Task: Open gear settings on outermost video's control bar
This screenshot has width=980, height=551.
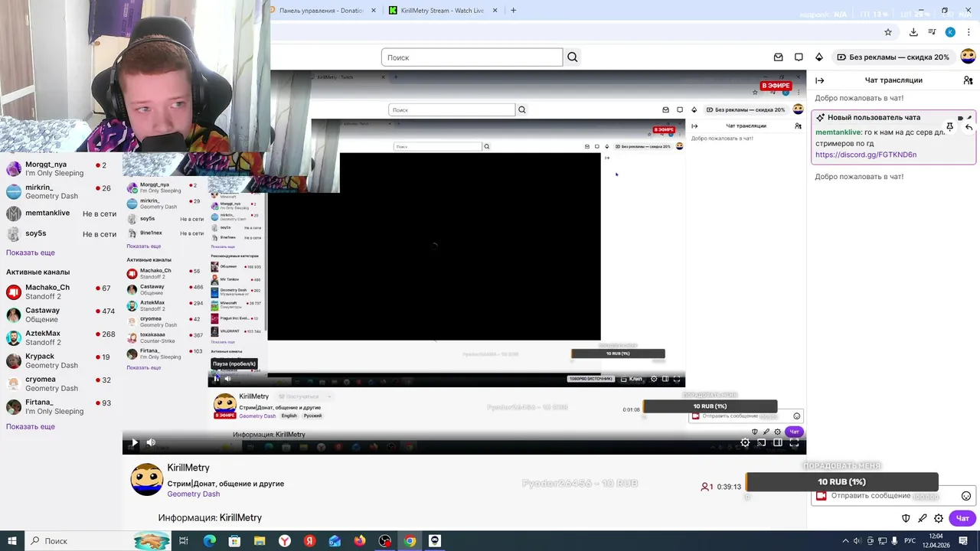Action: 745,442
